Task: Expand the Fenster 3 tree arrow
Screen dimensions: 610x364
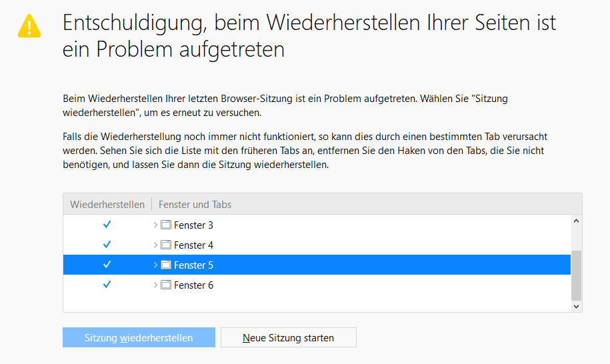Action: tap(156, 225)
